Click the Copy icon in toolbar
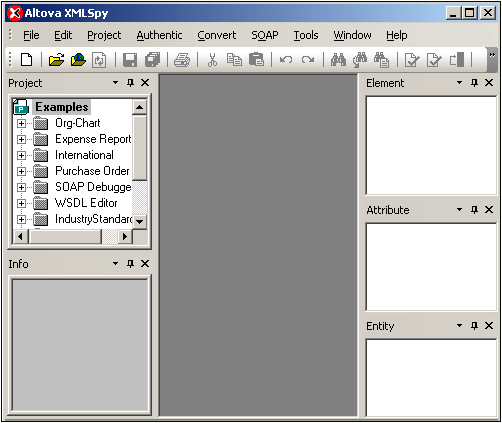 click(234, 60)
